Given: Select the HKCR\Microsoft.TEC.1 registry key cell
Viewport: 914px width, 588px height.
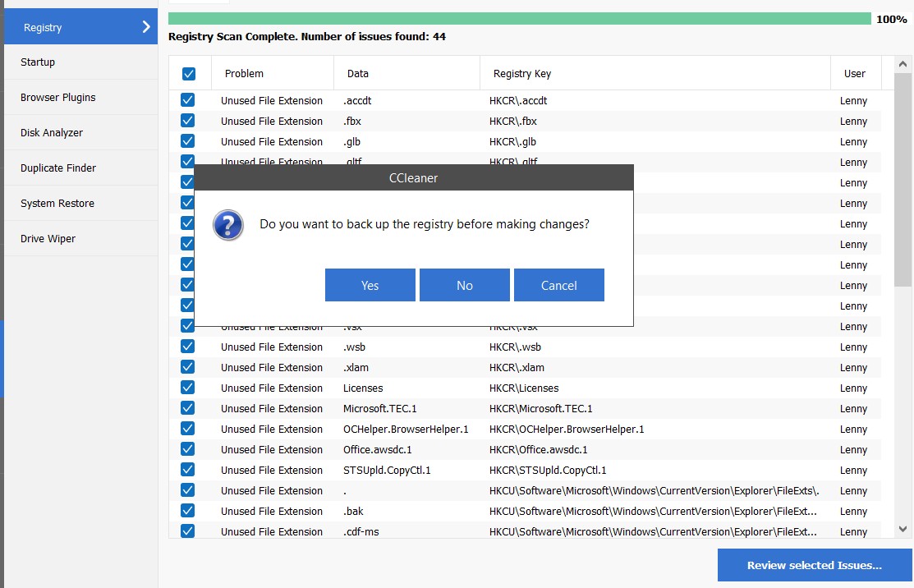Looking at the screenshot, I should [541, 408].
